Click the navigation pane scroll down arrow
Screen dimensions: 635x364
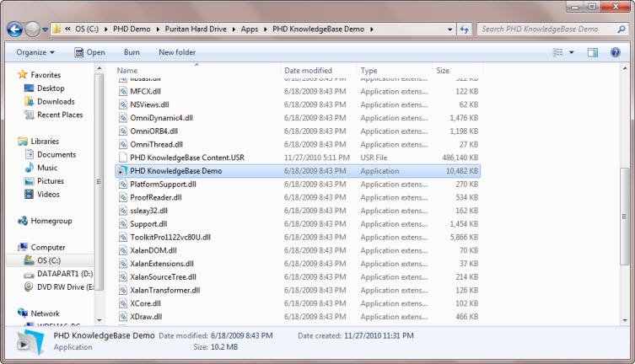coord(100,320)
